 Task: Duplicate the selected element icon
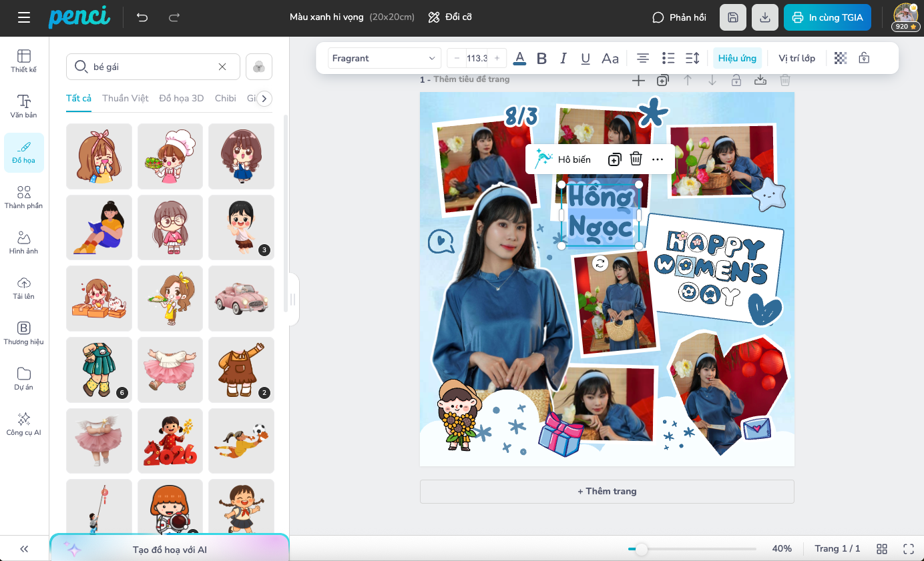(x=614, y=159)
